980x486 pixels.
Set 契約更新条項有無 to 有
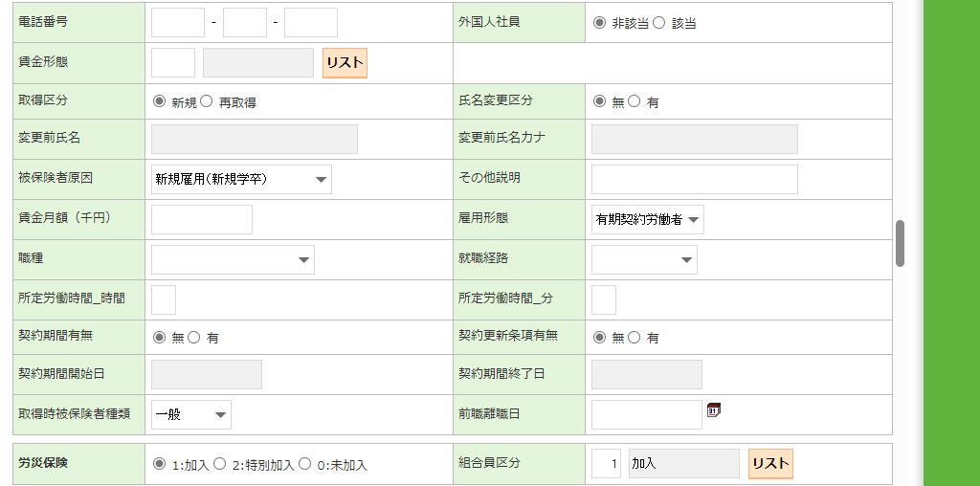(x=634, y=337)
